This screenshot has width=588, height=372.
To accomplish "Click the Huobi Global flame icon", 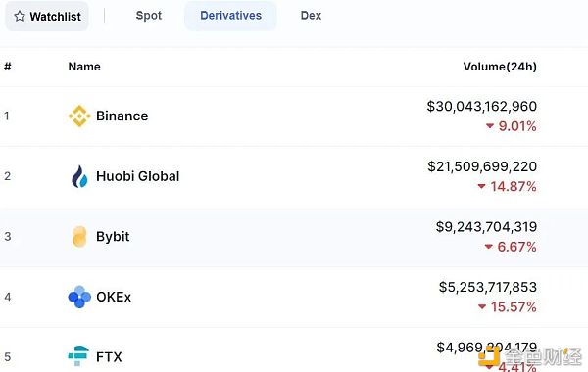I will (x=79, y=176).
